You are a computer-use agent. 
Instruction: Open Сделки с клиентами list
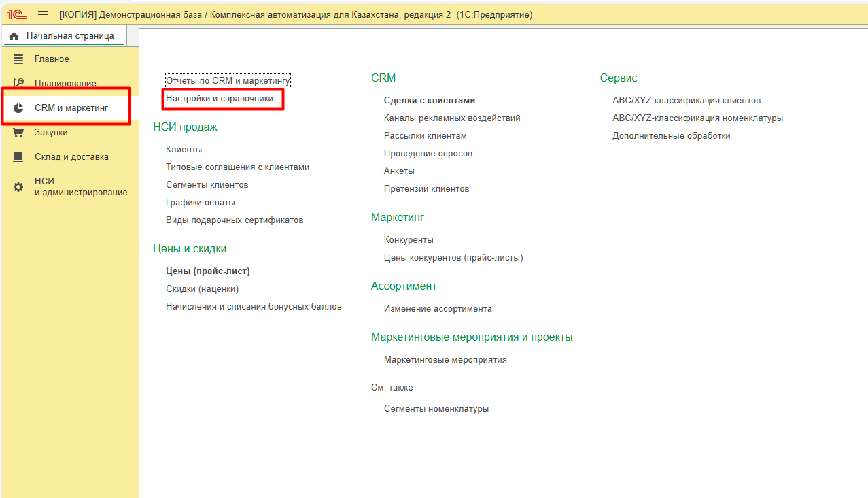[429, 101]
